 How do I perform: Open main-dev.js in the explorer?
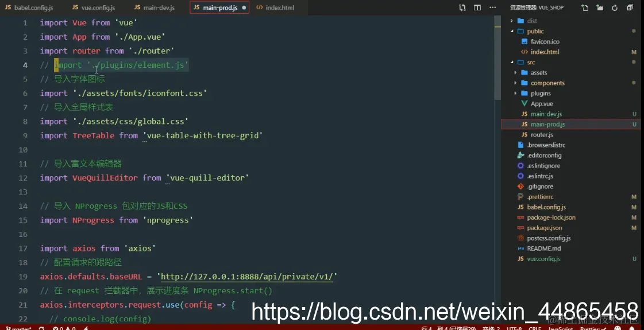pos(546,114)
